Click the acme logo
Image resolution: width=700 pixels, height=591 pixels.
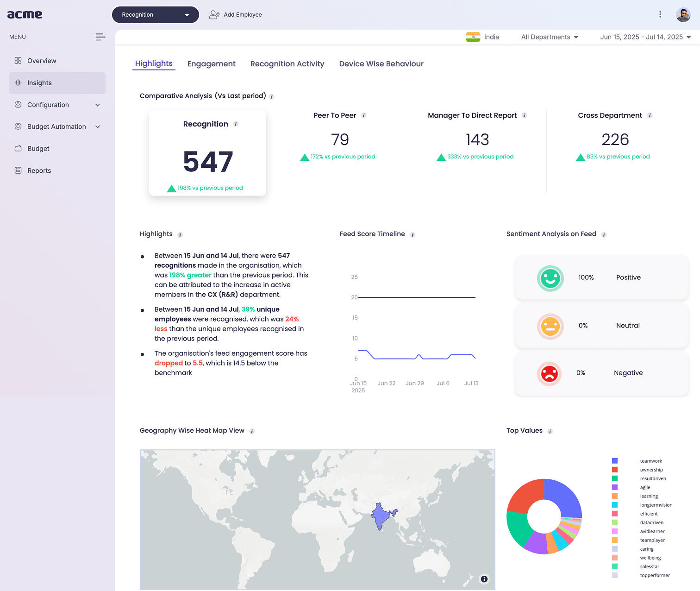coord(25,14)
